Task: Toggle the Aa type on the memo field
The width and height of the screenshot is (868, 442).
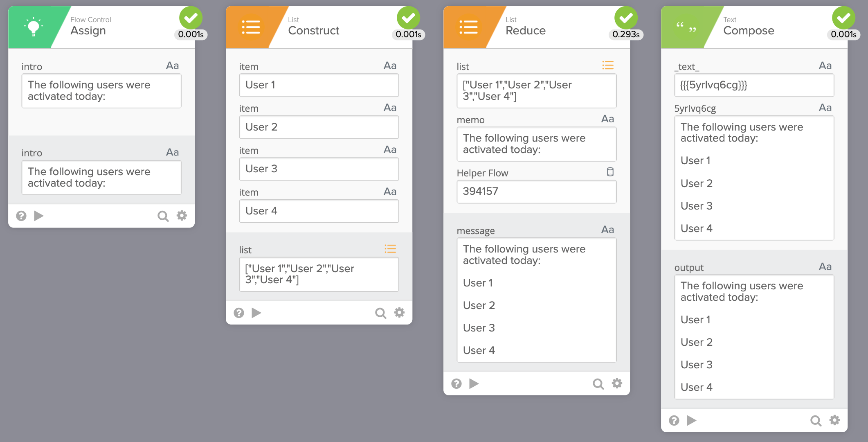Action: coord(608,119)
